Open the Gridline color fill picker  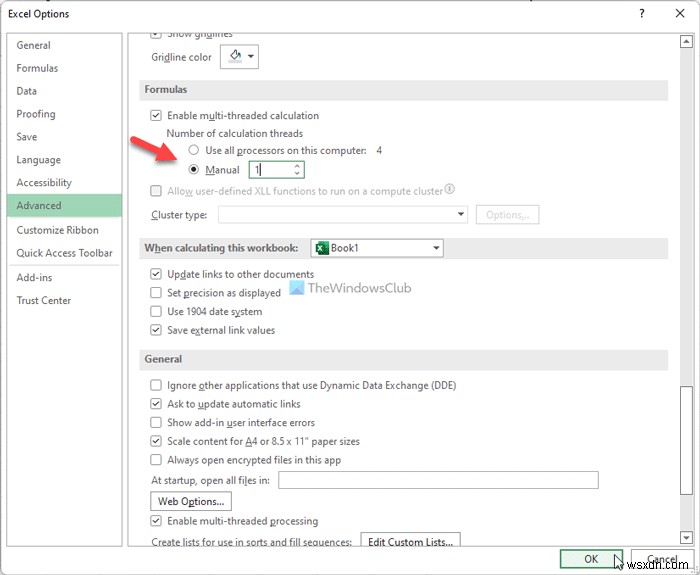[x=239, y=57]
